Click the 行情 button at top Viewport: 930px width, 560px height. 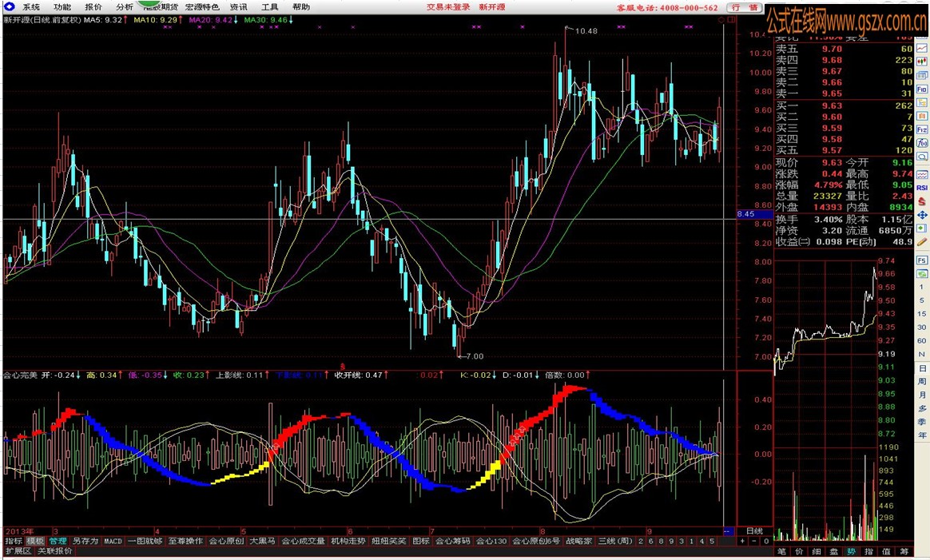click(745, 7)
